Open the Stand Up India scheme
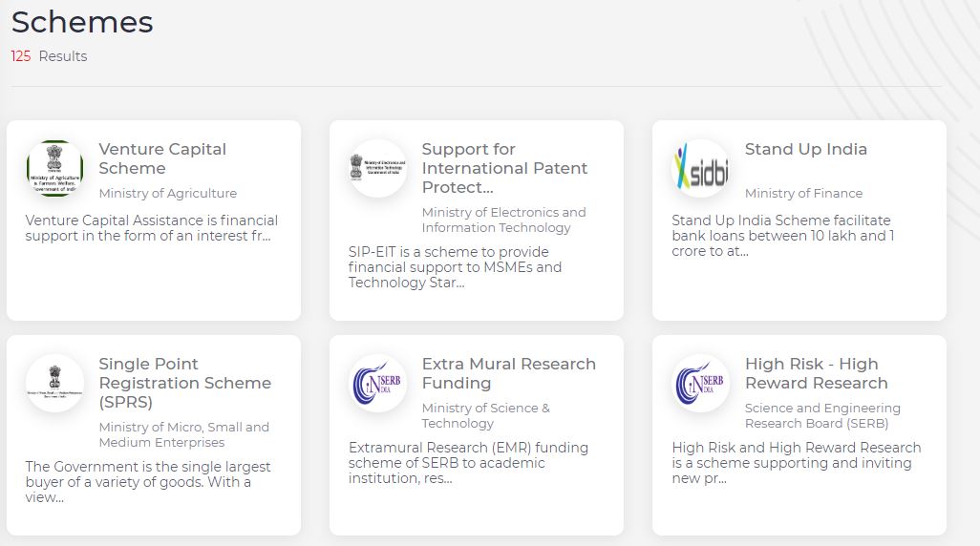The width and height of the screenshot is (980, 546). [805, 149]
